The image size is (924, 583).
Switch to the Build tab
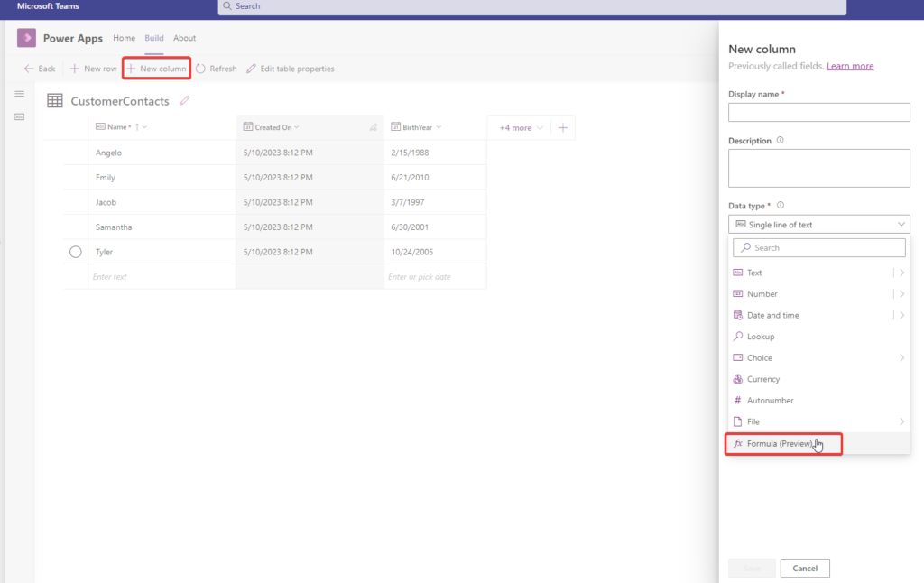[x=153, y=38]
